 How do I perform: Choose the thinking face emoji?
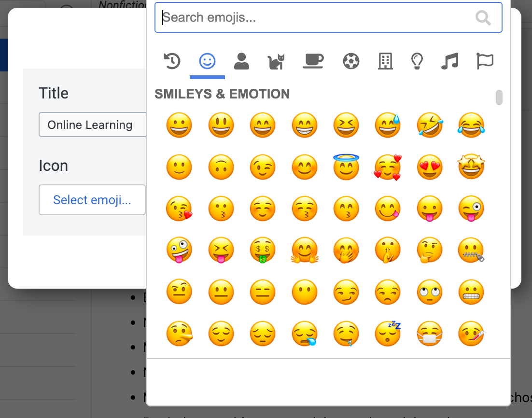[x=430, y=251]
